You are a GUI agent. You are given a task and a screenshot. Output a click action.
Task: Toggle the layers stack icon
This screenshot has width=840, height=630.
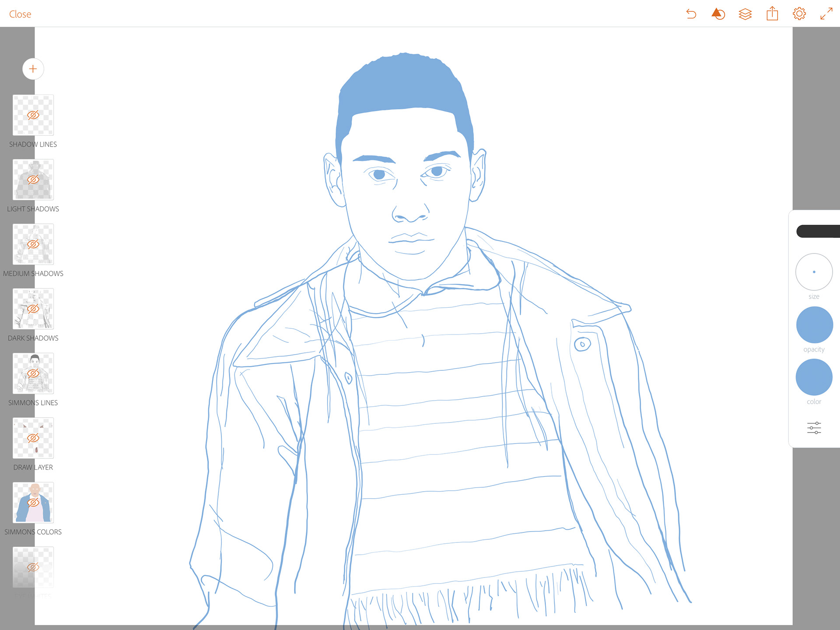745,14
